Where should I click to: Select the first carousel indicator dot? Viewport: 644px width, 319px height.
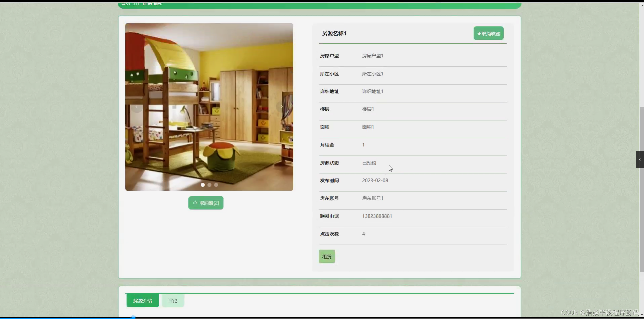(x=203, y=185)
